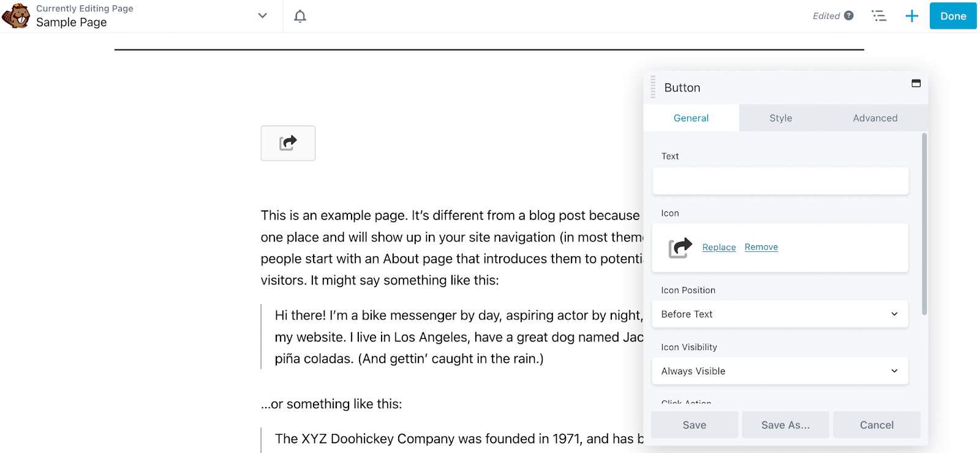Screen dimensions: 980x453
Task: Open the Advanced tab
Action: click(875, 118)
